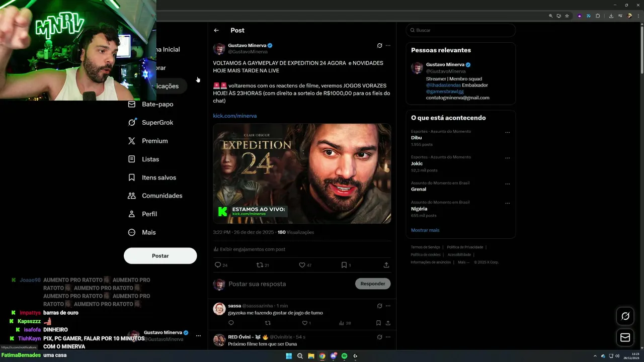This screenshot has width=644, height=362.
Task: Click Mostrar mais under trends
Action: (x=425, y=230)
